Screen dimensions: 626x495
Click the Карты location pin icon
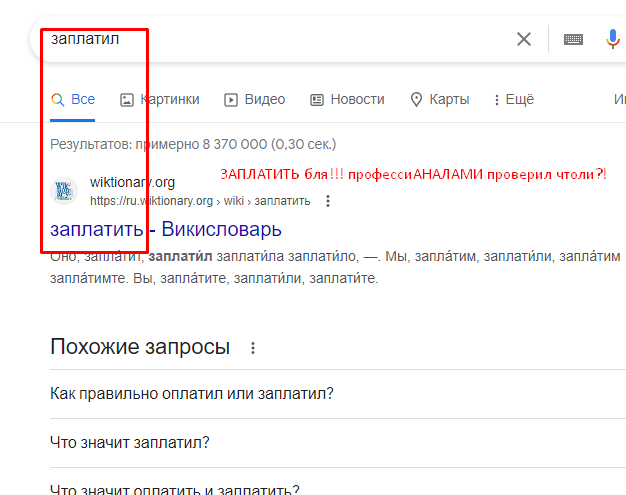click(416, 99)
